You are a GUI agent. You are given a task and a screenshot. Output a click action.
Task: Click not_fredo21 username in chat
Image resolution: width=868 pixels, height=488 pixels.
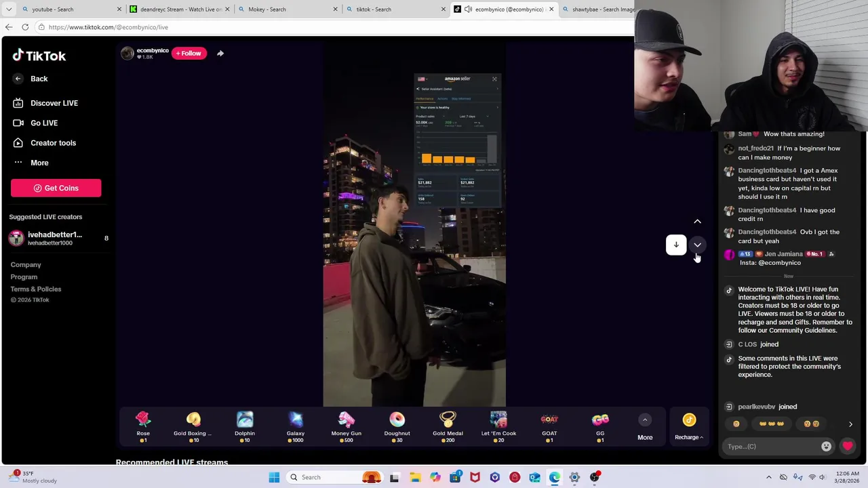755,148
